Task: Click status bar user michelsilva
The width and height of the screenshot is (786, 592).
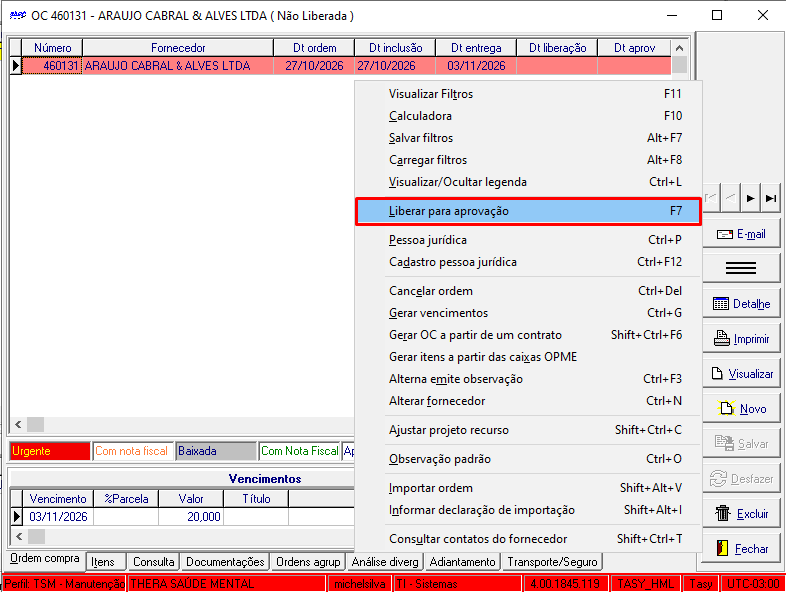Action: point(359,584)
